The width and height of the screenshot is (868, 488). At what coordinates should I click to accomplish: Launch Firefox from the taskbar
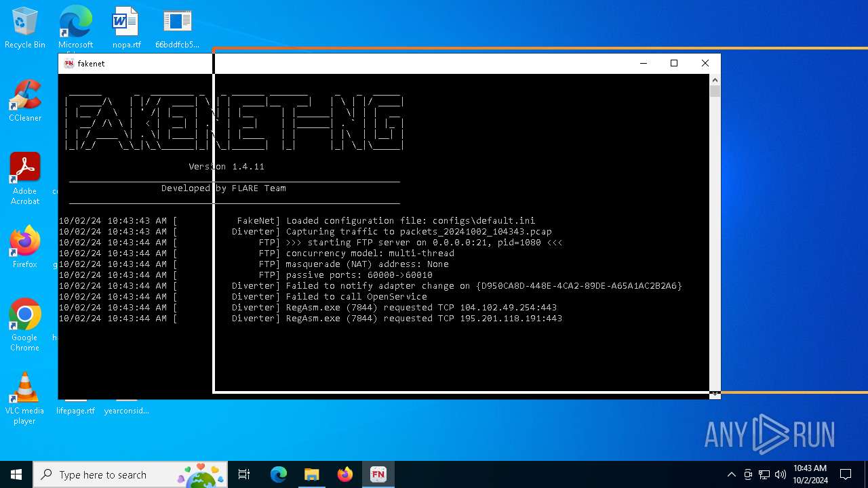[x=344, y=474]
